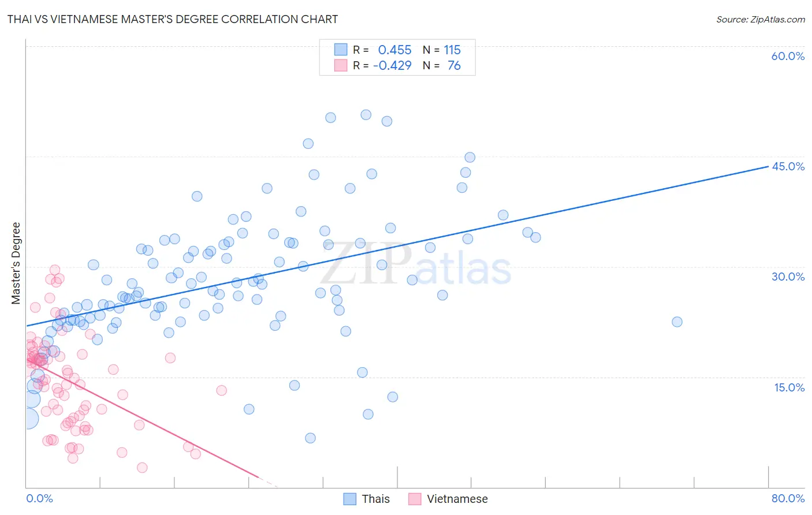Click the chart title text
Screen dimensions: 812x515
tap(173, 19)
